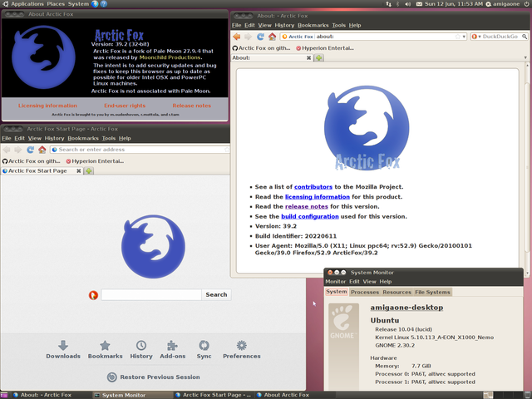
Task: Click the web browser launcher in top panel
Action: tap(95, 4)
